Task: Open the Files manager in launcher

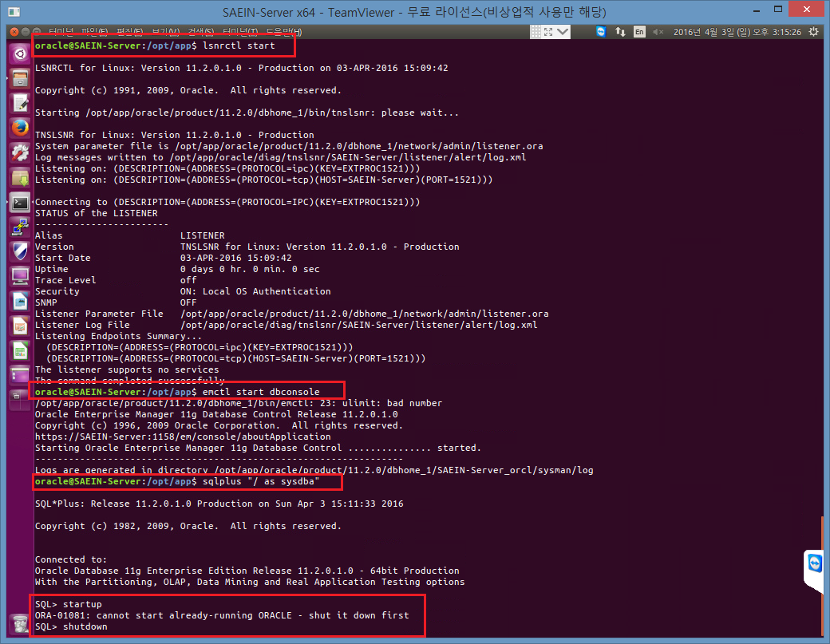Action: [20, 79]
